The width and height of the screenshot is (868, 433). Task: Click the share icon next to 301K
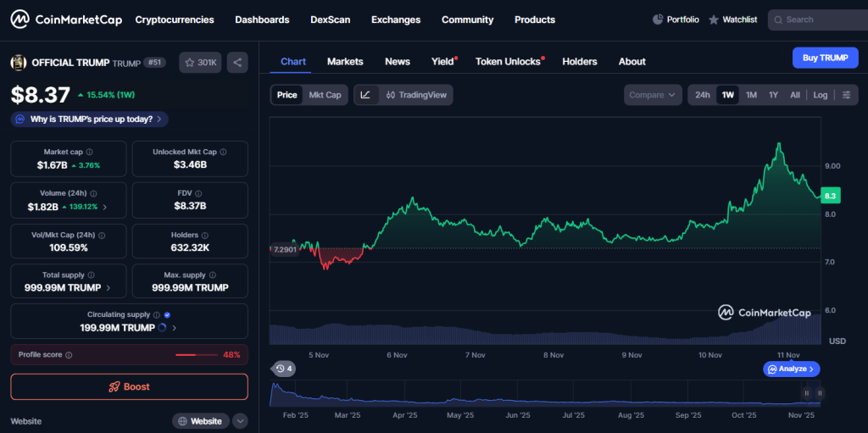pyautogui.click(x=237, y=62)
